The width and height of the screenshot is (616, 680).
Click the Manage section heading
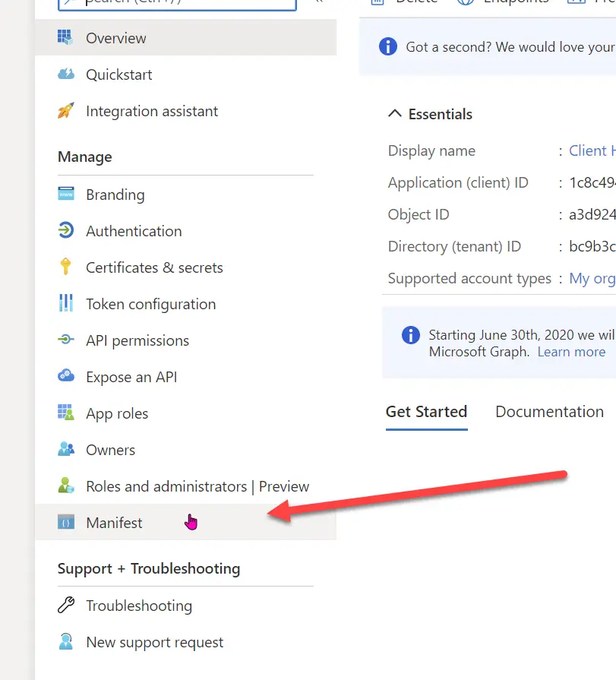(x=85, y=157)
